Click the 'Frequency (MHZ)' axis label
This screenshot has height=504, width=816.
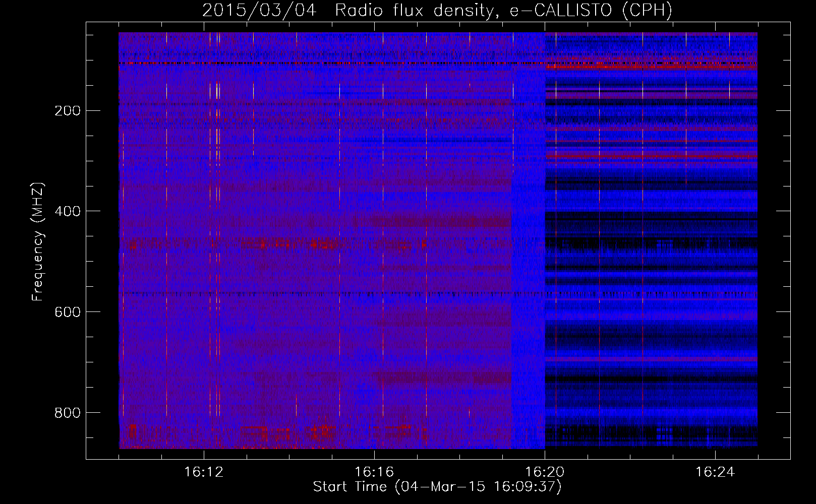pos(38,242)
